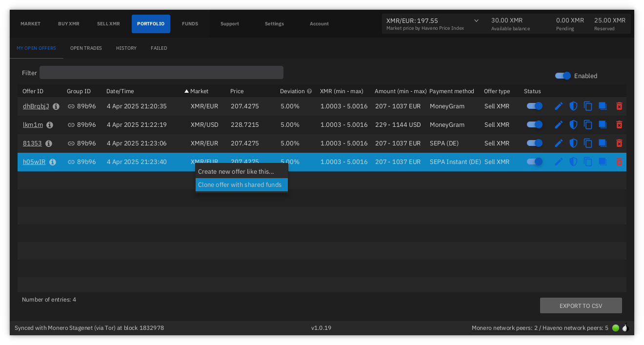Image resolution: width=644 pixels, height=345 pixels.
Task: Click the Tor onion status icon
Action: (625, 328)
